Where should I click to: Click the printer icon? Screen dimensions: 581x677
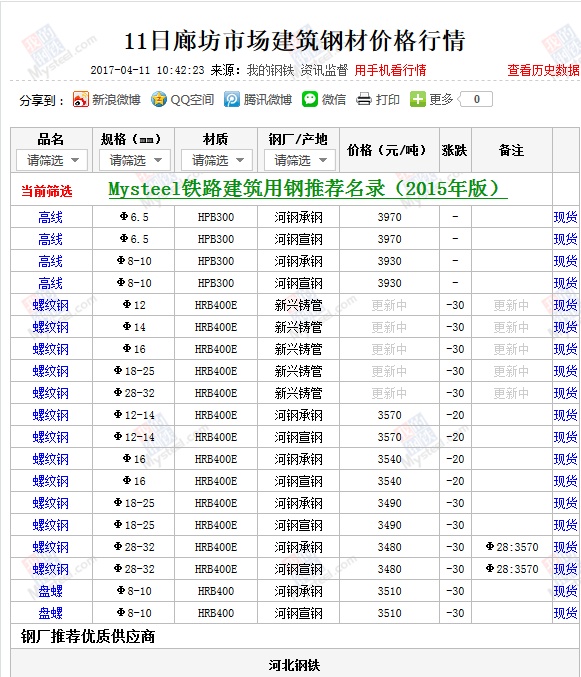[364, 99]
